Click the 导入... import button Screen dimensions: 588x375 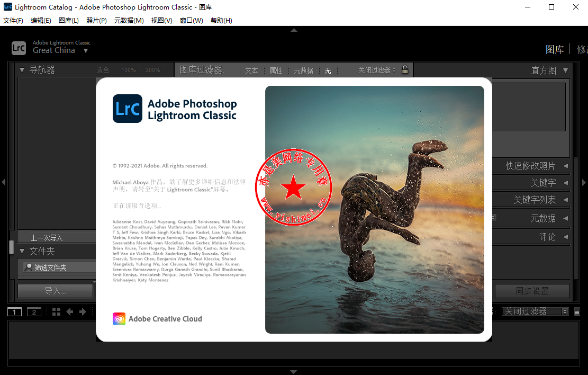56,291
